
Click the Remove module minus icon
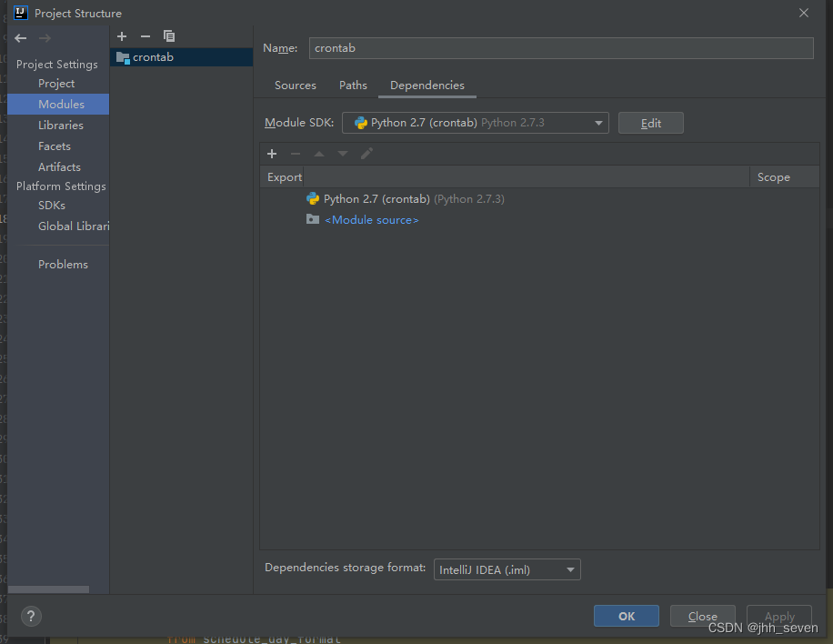[146, 36]
